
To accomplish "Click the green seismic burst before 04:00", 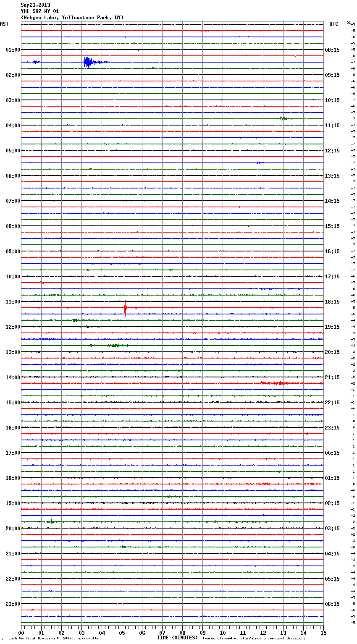I will [x=283, y=119].
